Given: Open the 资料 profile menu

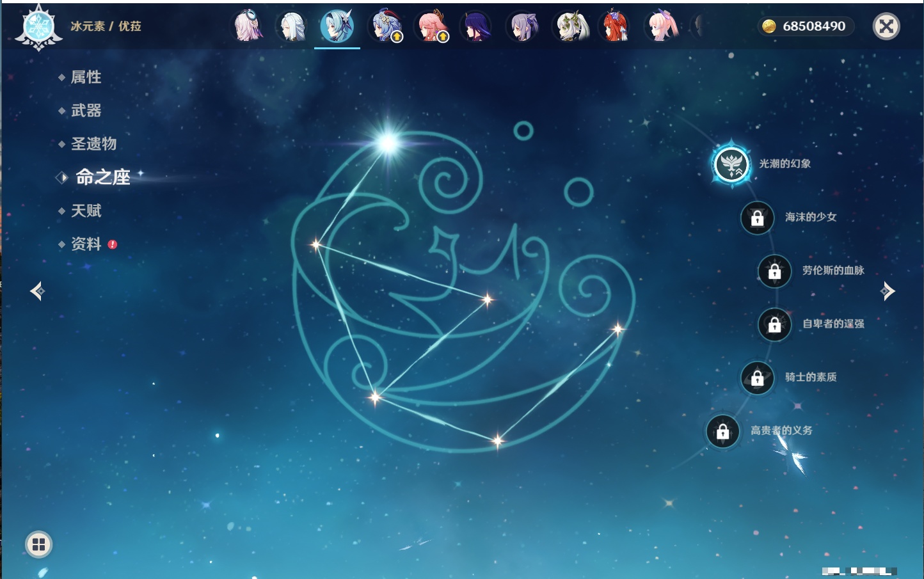Looking at the screenshot, I should (86, 244).
